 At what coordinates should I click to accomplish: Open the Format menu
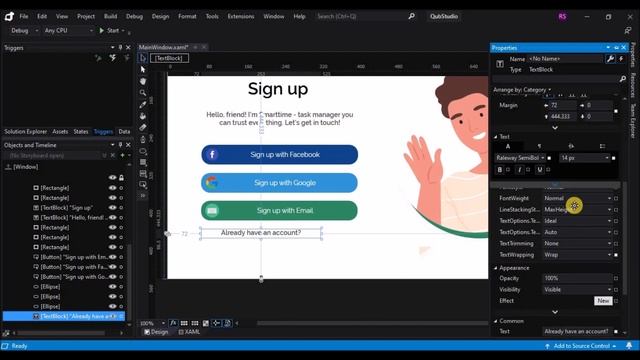pyautogui.click(x=187, y=16)
